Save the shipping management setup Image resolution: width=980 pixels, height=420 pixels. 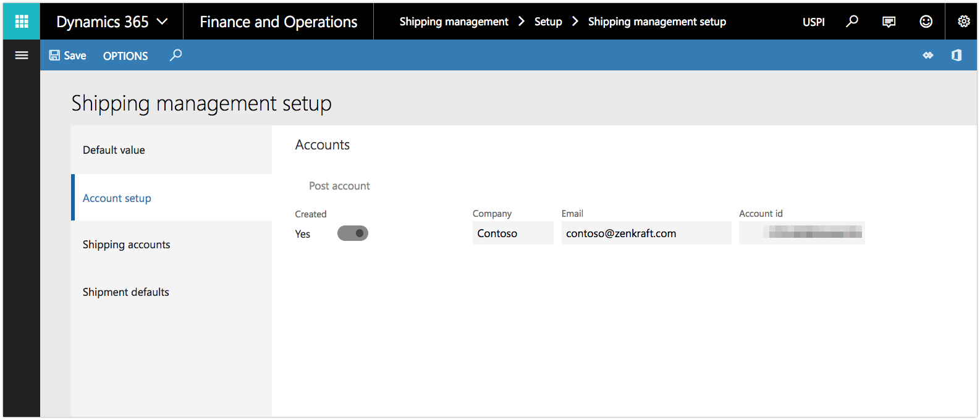tap(68, 56)
